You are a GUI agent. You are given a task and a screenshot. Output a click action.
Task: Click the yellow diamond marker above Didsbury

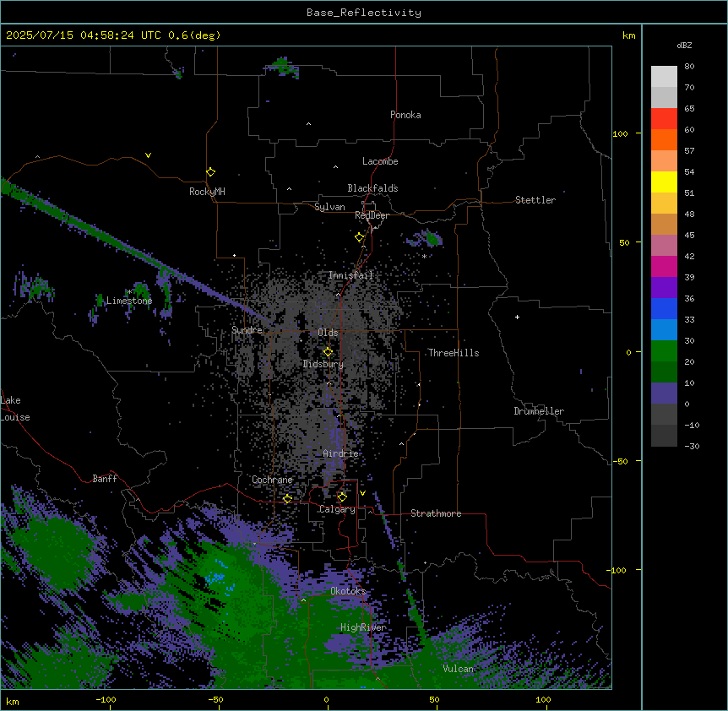[x=328, y=352]
